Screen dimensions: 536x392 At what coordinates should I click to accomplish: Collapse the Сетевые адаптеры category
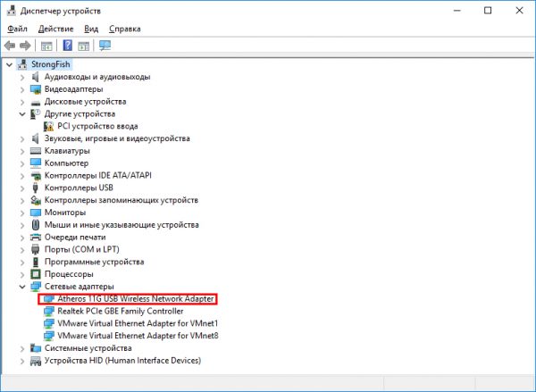(22, 287)
